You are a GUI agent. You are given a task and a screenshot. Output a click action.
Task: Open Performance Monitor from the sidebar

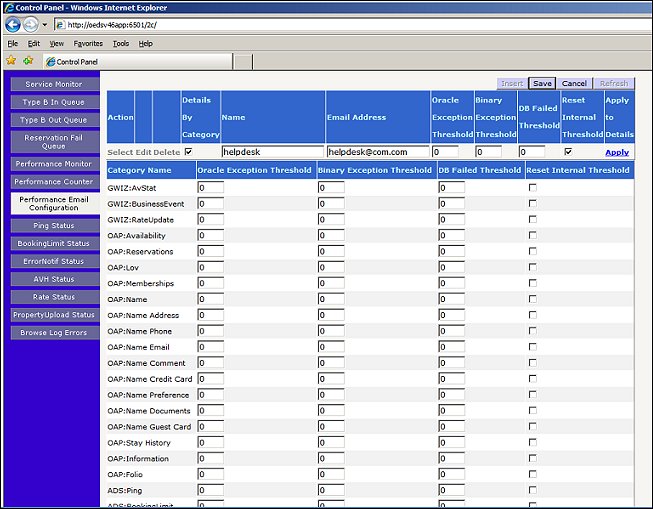point(53,163)
